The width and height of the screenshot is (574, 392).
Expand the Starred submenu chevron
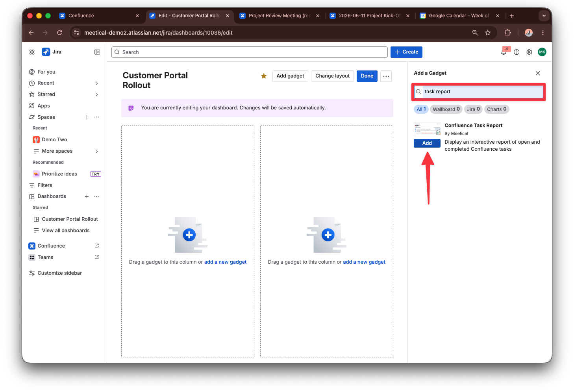pos(97,94)
